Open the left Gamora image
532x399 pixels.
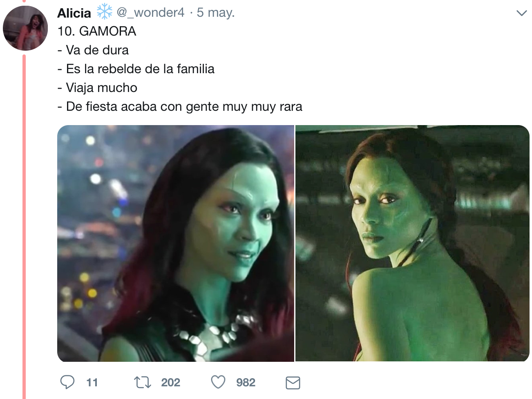click(176, 243)
